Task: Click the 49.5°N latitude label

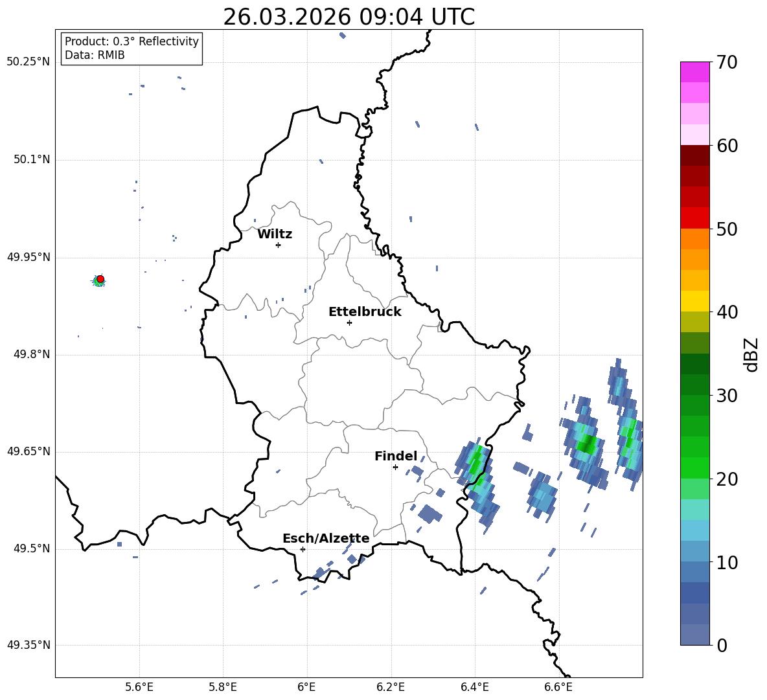Action: coord(32,548)
